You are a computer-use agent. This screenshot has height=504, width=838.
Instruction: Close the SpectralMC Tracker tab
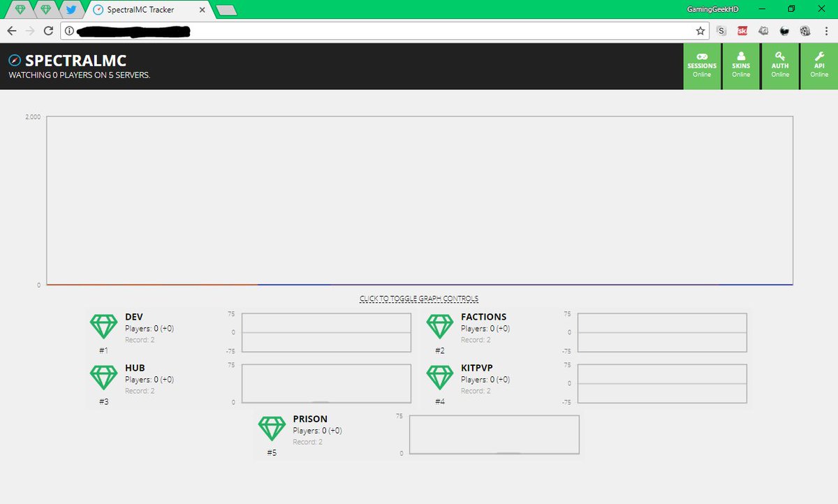(202, 10)
